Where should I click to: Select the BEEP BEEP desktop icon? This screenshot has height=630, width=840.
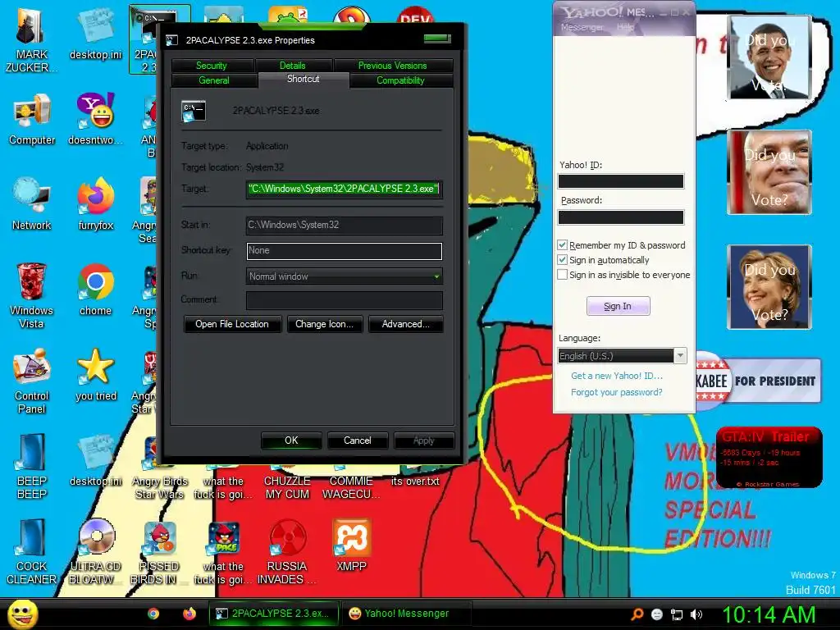tap(32, 466)
